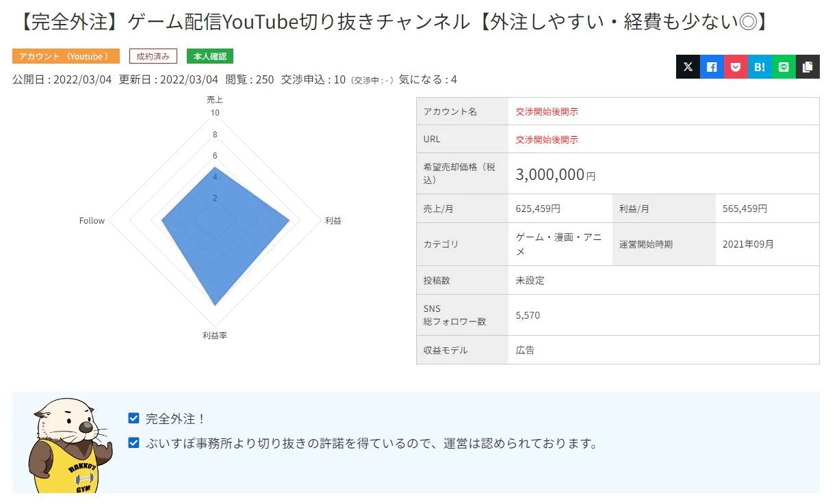Bookmark the page on Hatena
Screen dimensions: 839x504
[x=759, y=66]
